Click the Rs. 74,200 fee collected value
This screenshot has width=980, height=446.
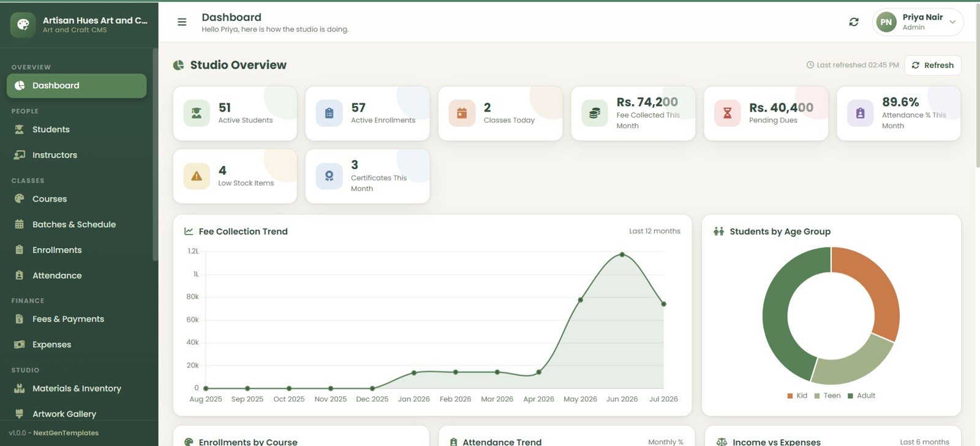click(647, 102)
